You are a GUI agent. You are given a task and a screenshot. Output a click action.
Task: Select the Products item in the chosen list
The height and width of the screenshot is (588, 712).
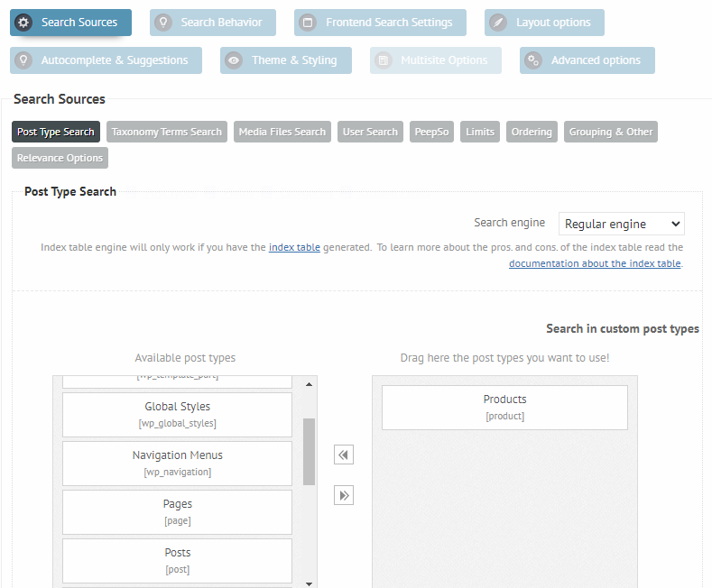[504, 408]
